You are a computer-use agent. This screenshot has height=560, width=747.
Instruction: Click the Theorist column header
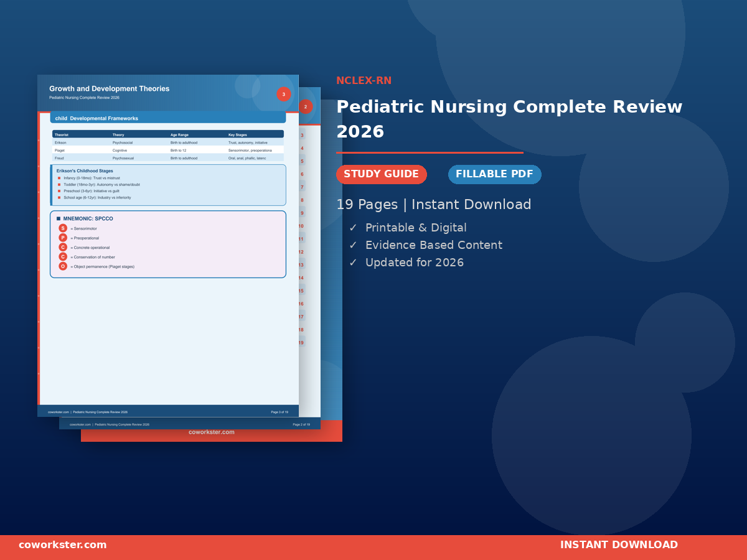(x=62, y=134)
